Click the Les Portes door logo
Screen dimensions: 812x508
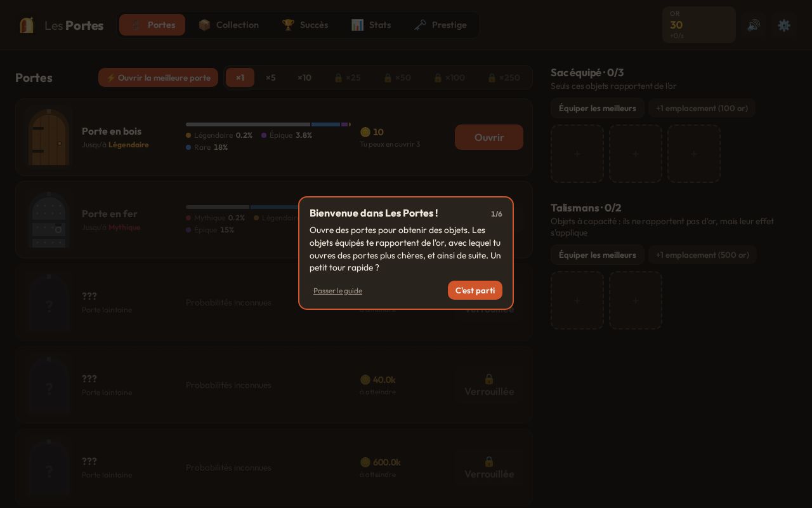click(x=27, y=25)
